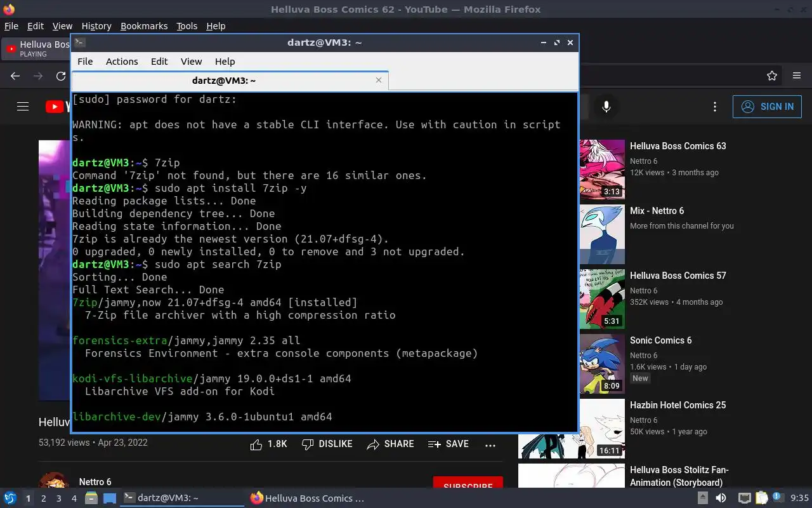Open Firefox History menu

(96, 26)
